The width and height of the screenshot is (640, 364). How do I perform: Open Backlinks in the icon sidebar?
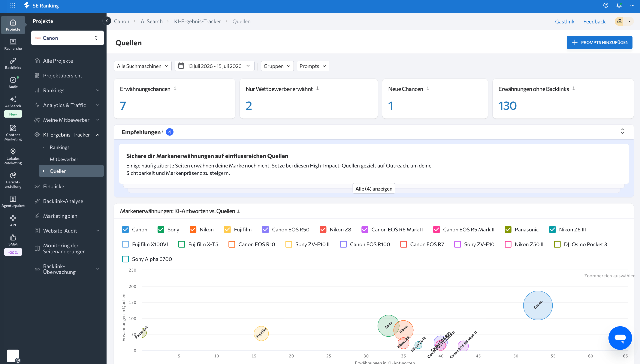[x=13, y=63]
